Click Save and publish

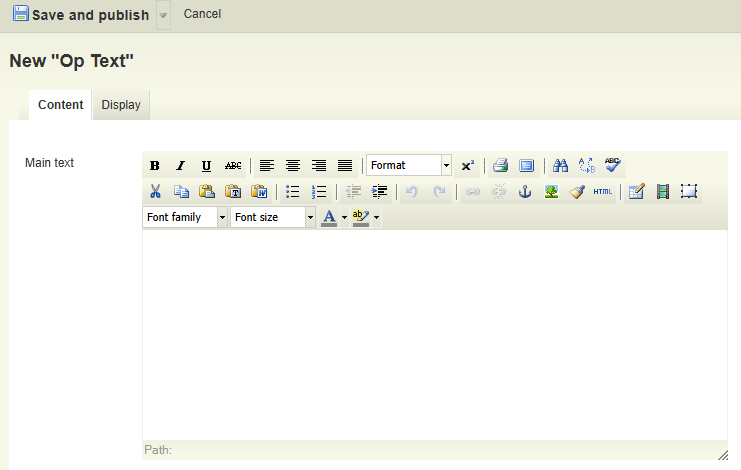click(81, 15)
